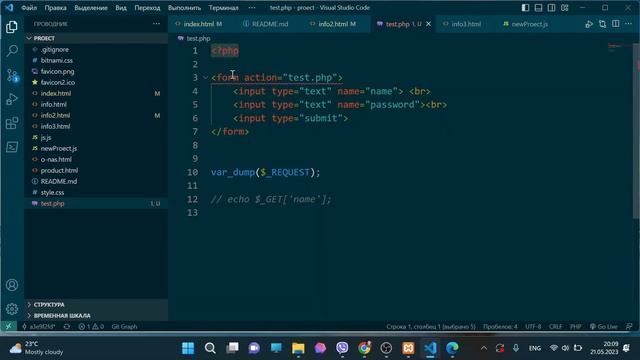Screen dimensions: 640x360
Task: Switch to the newProect.js tab
Action: (x=529, y=24)
